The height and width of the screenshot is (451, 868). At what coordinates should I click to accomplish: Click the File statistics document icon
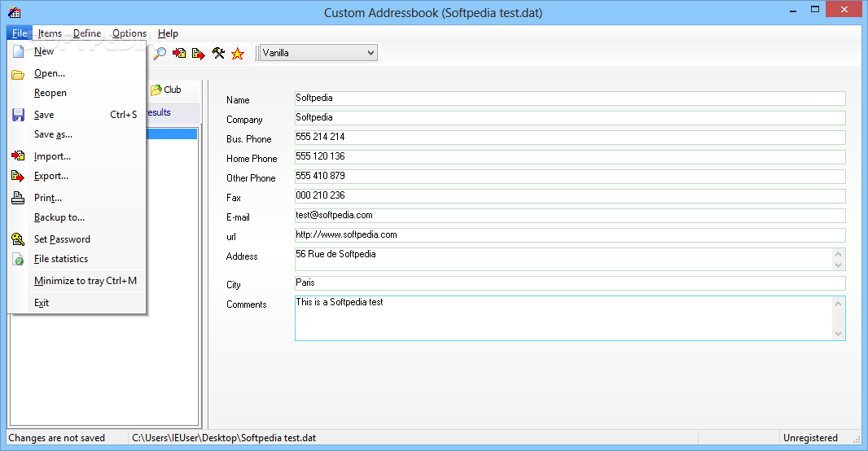pyautogui.click(x=18, y=259)
